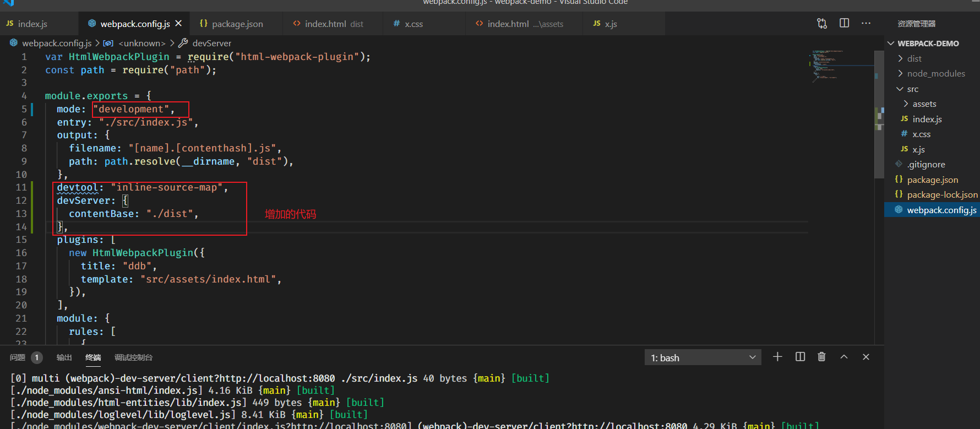Viewport: 980px width, 429px height.
Task: Split the terminal panel
Action: pos(801,357)
